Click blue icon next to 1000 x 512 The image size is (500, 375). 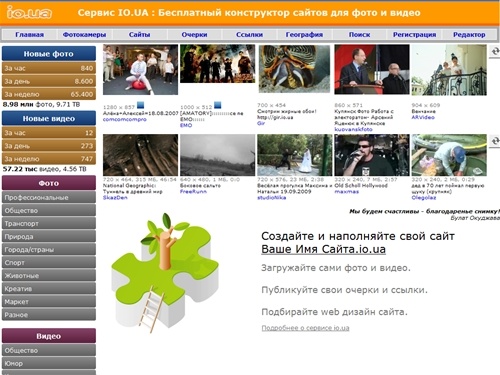coord(218,105)
